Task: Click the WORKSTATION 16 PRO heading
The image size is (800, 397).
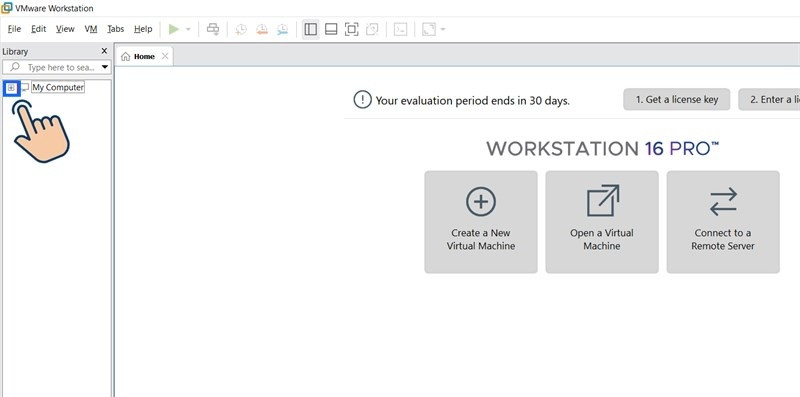Action: (603, 148)
